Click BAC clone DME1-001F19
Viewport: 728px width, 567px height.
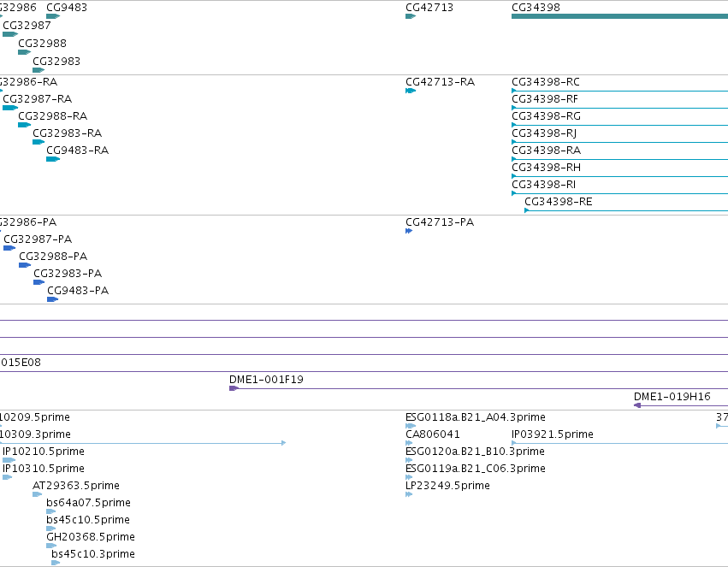(x=479, y=388)
